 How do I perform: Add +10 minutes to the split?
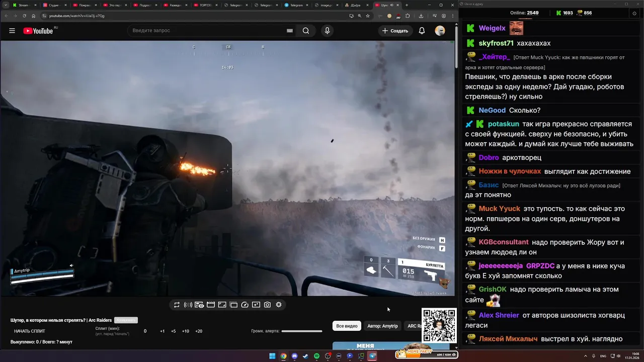point(186,331)
